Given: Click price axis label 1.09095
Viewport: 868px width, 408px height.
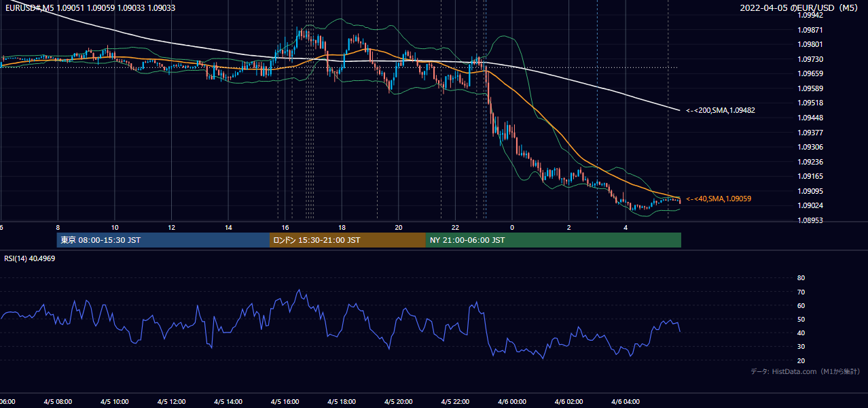Looking at the screenshot, I should [x=810, y=191].
